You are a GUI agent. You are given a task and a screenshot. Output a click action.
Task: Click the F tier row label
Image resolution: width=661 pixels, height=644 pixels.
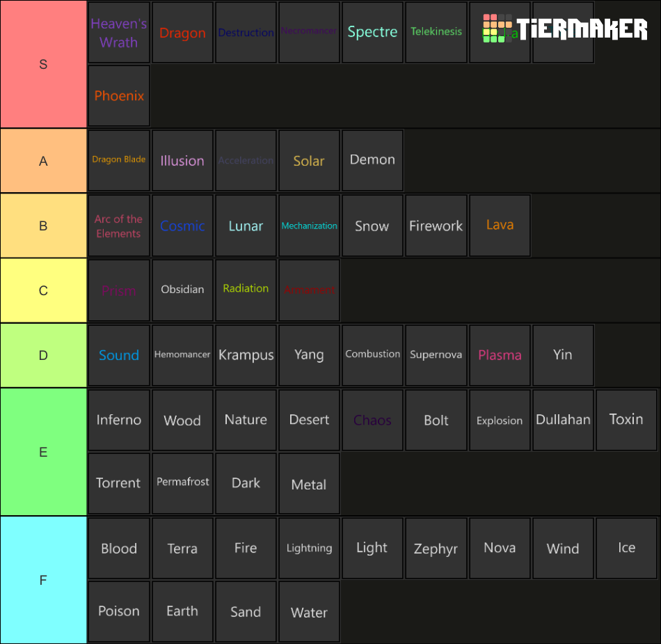click(43, 580)
